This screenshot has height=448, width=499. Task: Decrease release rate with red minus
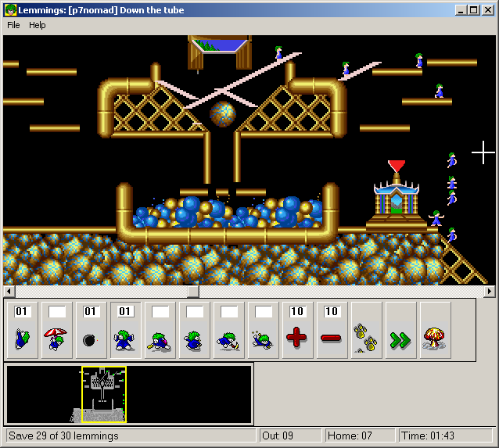332,330
